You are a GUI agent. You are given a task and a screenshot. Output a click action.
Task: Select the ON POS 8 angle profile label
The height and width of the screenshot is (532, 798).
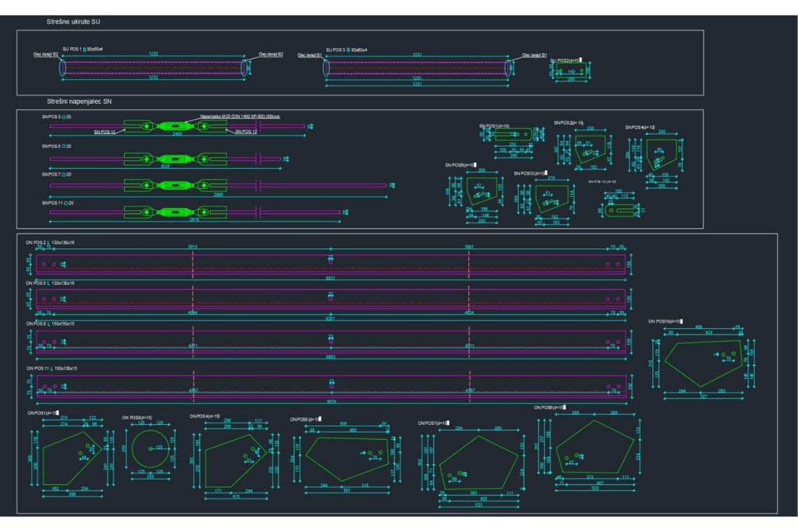[x=50, y=324]
